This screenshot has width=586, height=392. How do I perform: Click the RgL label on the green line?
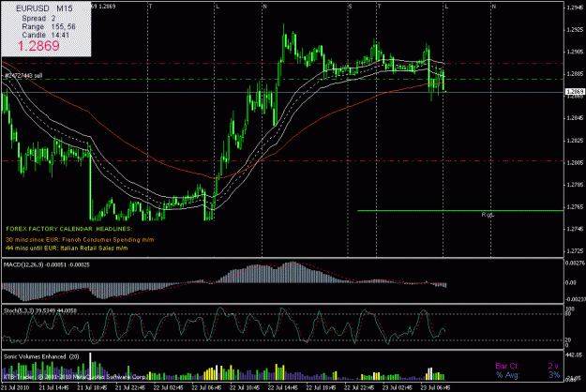tap(488, 215)
